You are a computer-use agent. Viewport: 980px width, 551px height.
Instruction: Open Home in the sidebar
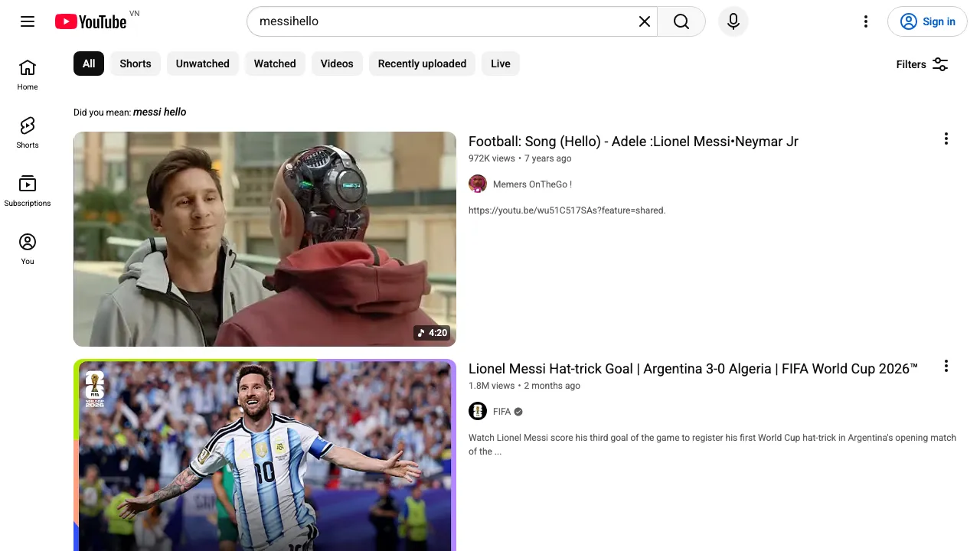[28, 75]
